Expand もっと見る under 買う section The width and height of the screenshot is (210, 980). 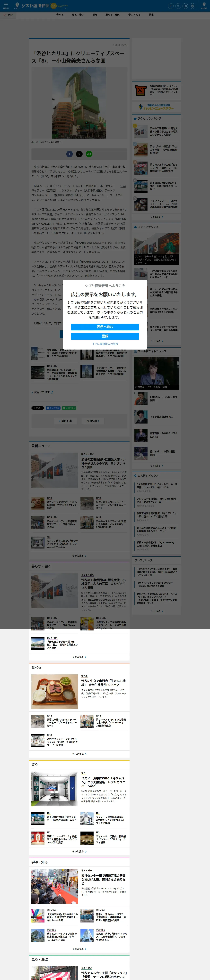tap(79, 851)
